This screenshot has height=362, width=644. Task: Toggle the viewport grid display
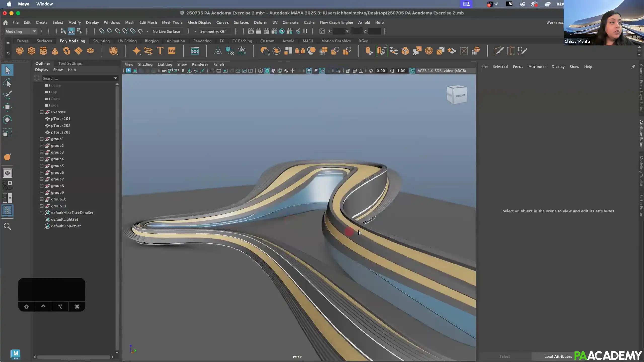click(x=212, y=71)
